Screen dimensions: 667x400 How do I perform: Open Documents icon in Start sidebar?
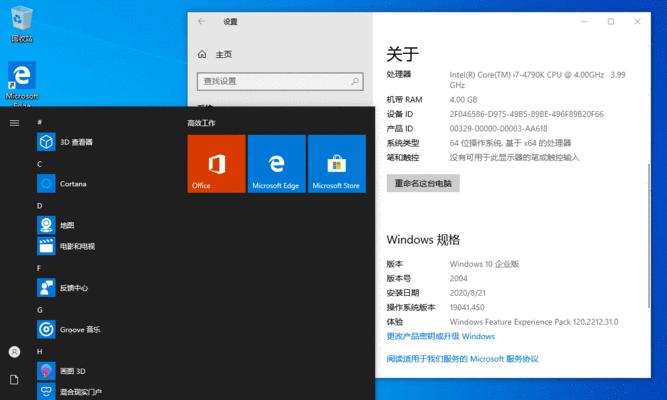14,380
